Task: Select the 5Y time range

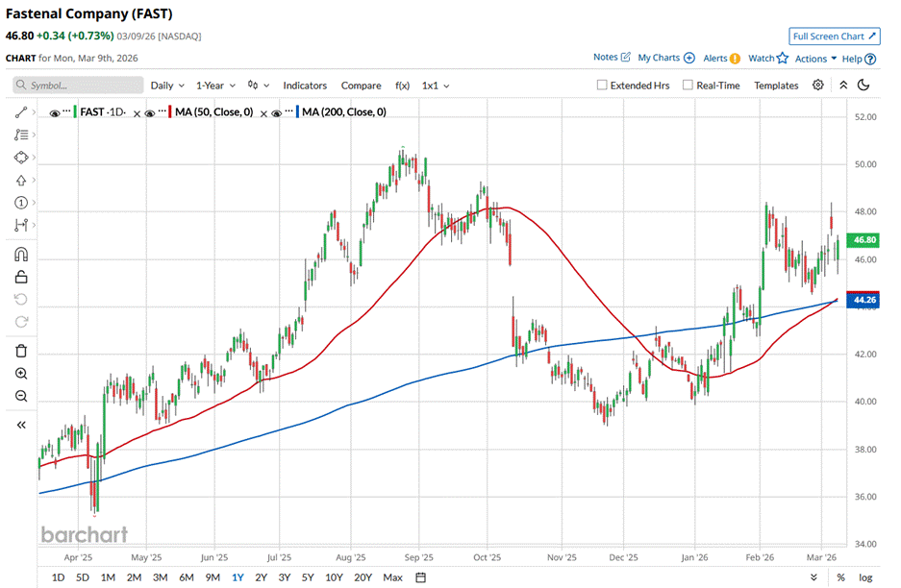Action: (308, 577)
